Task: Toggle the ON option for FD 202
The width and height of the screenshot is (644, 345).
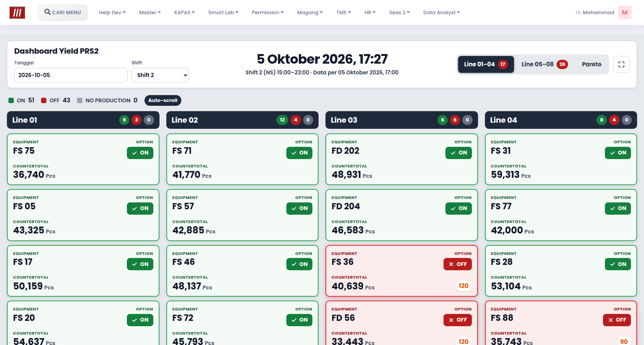Action: (x=458, y=153)
